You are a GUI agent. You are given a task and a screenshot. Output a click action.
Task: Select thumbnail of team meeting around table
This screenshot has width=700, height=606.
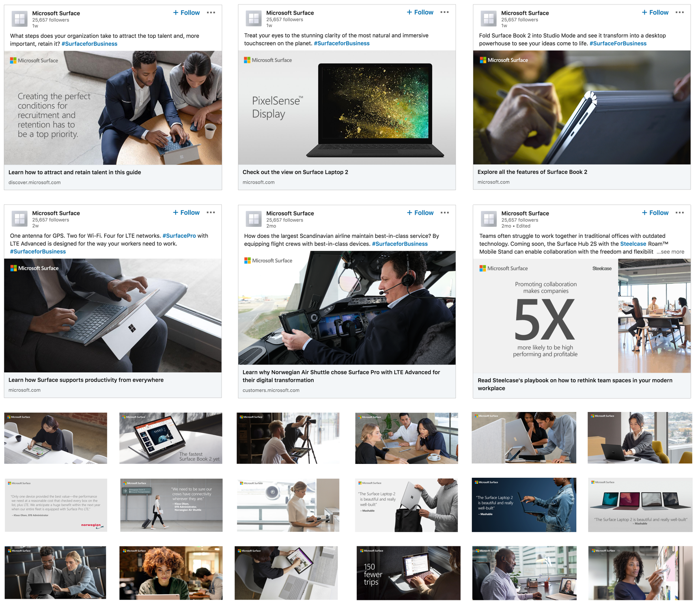[x=407, y=438]
